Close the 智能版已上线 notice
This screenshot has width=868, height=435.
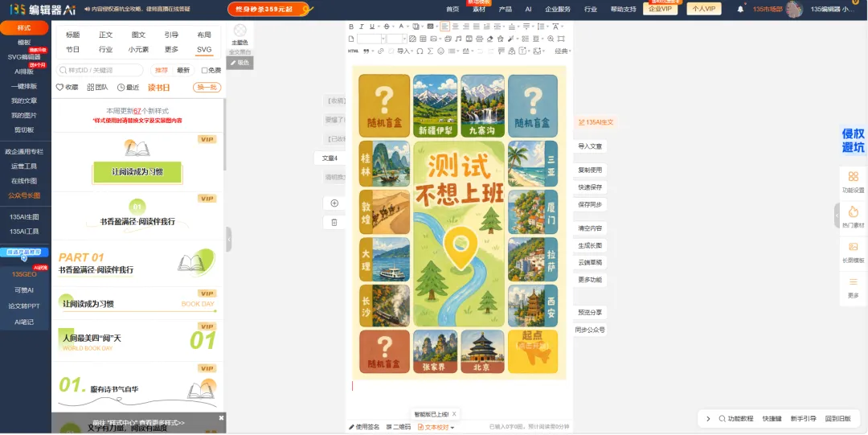[454, 414]
